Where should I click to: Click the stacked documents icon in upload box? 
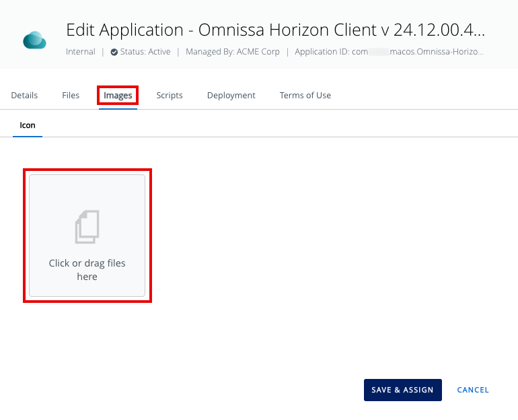[87, 227]
